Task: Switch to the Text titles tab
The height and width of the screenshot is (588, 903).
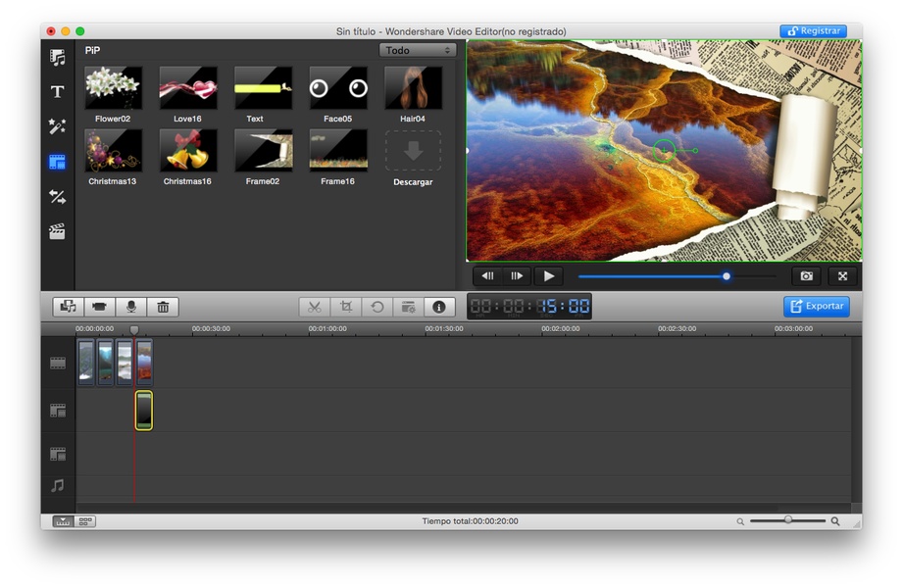Action: (x=58, y=92)
